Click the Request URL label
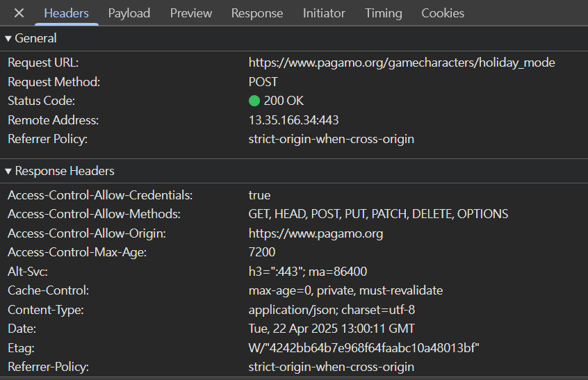The width and height of the screenshot is (588, 380). pyautogui.click(x=43, y=63)
